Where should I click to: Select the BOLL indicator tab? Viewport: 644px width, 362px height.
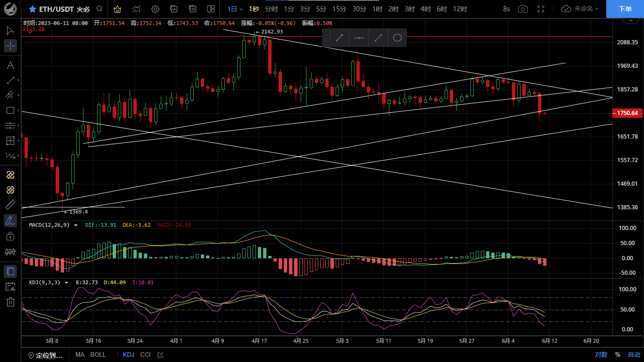pyautogui.click(x=98, y=355)
